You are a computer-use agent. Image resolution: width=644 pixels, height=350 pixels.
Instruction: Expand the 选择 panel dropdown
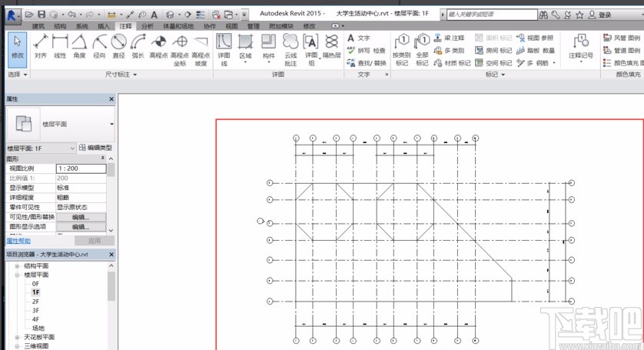[x=25, y=75]
